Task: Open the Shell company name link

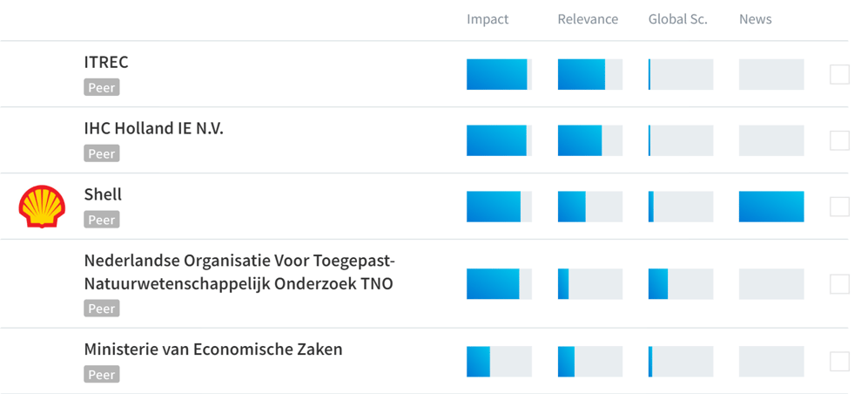Action: [x=103, y=194]
